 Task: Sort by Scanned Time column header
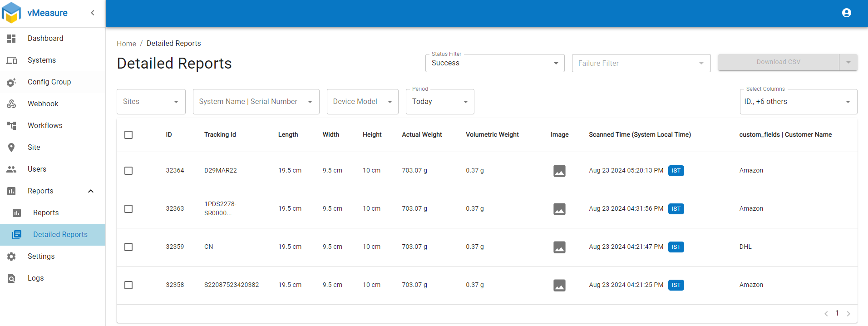click(640, 135)
